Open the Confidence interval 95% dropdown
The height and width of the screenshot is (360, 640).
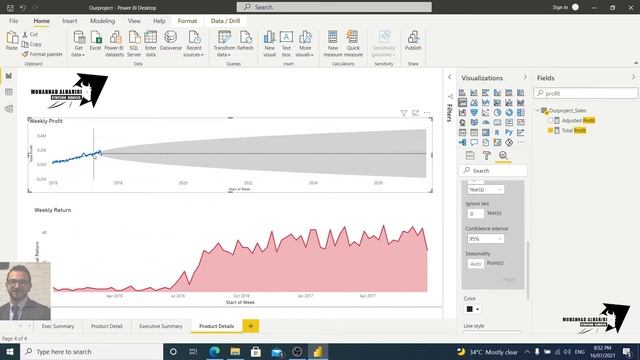(x=486, y=239)
